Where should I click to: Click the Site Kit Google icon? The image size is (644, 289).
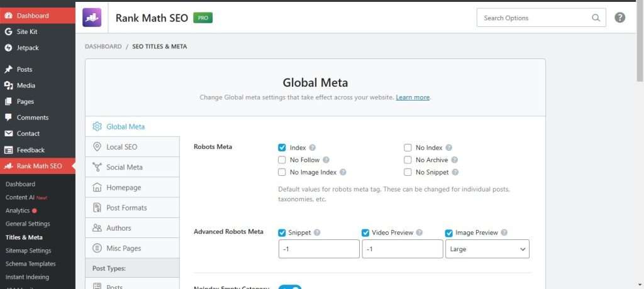(x=9, y=31)
